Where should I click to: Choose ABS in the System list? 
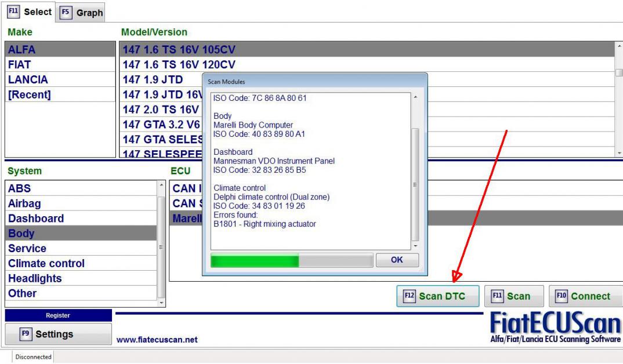click(x=81, y=188)
